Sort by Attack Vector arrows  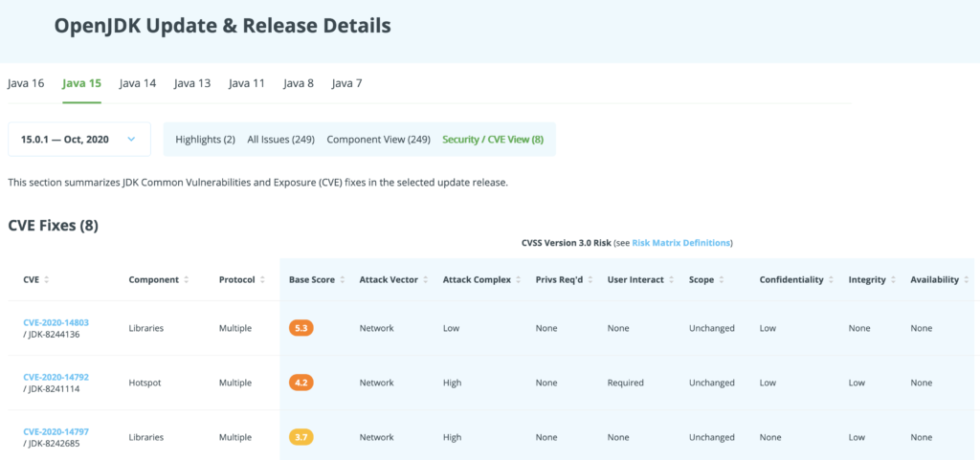(x=425, y=280)
